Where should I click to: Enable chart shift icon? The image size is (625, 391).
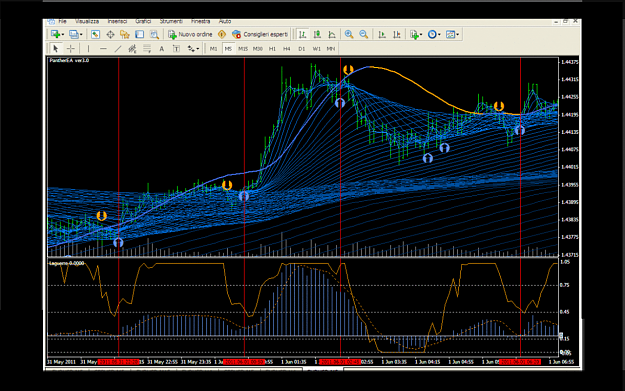coord(397,35)
